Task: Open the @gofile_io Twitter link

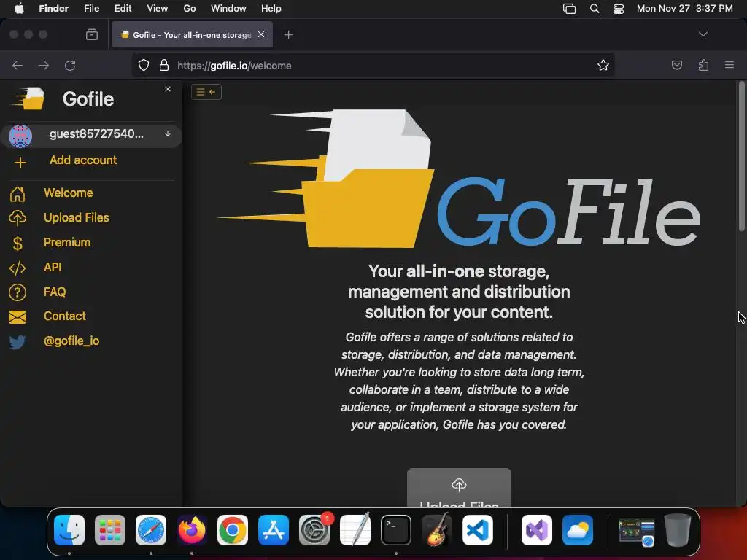Action: coord(71,341)
